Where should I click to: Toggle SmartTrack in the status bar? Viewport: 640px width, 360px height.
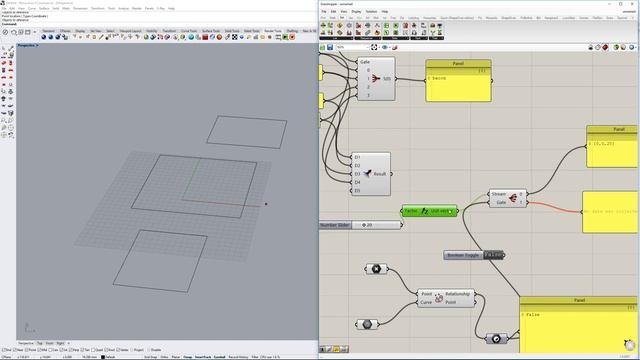click(x=203, y=357)
